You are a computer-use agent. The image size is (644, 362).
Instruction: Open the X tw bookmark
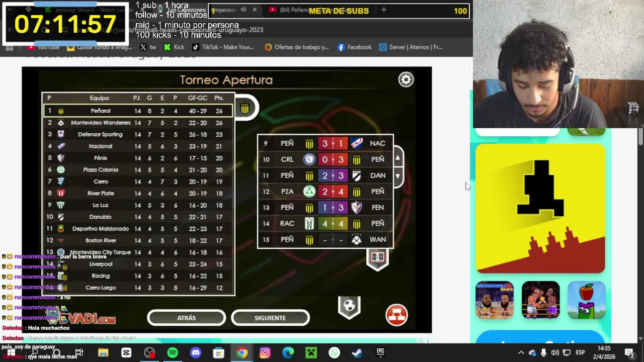(148, 47)
